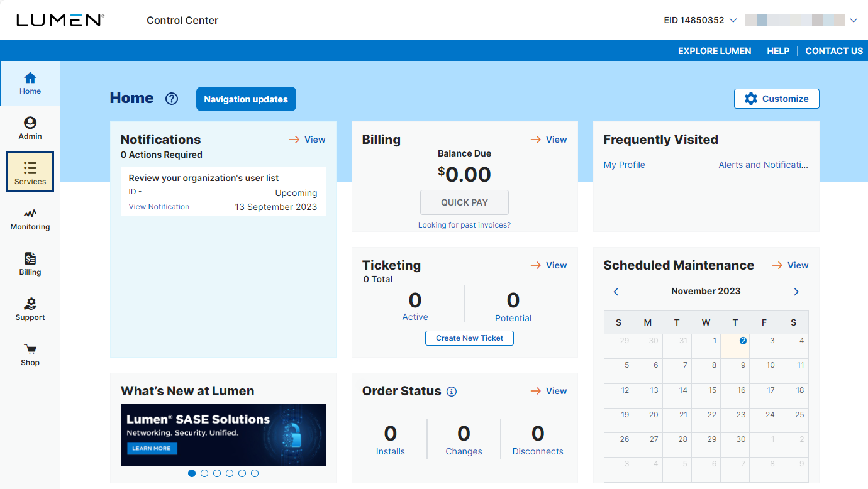Click the Order Status info icon
The height and width of the screenshot is (489, 868).
point(452,392)
